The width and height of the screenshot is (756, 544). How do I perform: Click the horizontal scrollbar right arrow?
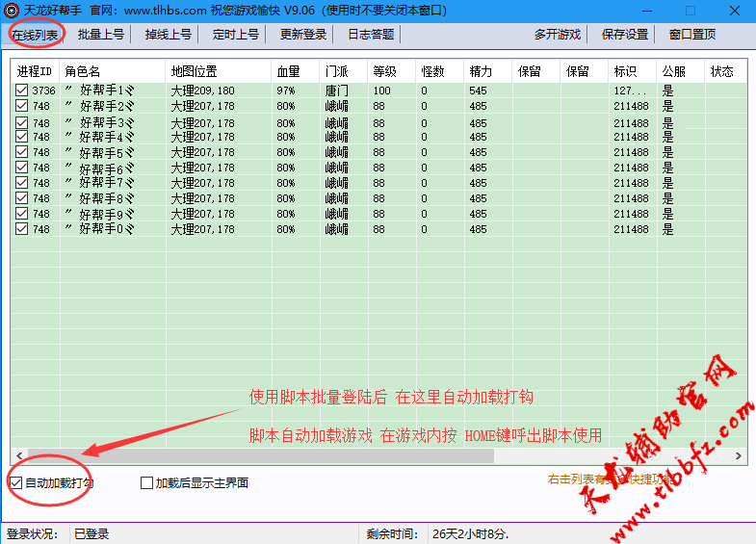[739, 456]
